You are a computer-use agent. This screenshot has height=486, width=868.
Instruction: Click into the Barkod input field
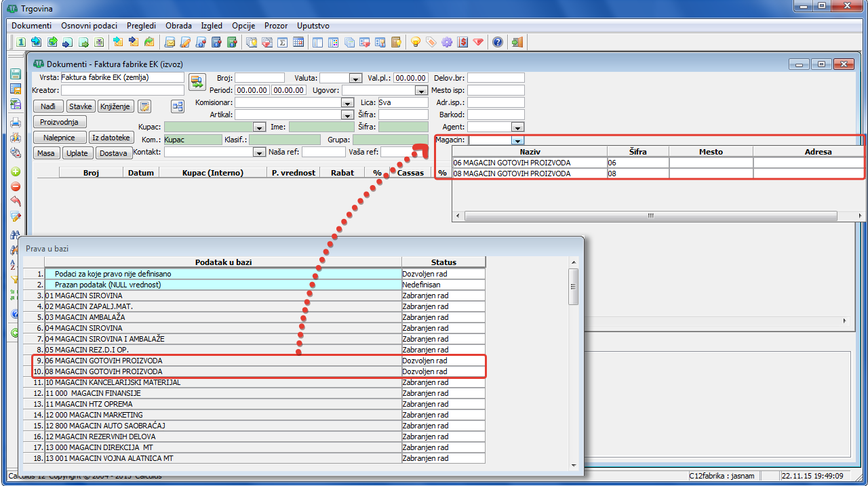496,115
